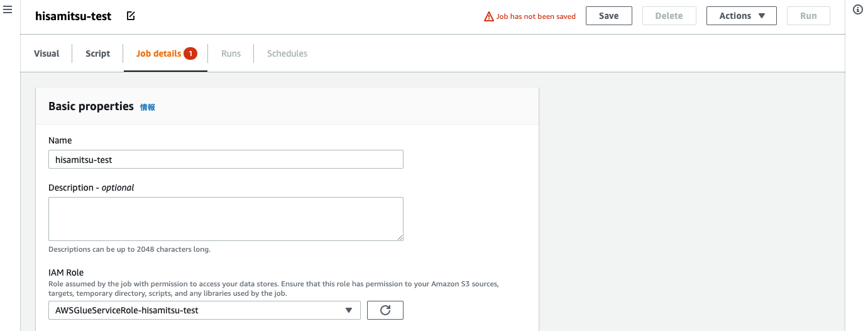Click the Save button
The width and height of the screenshot is (868, 331).
(x=608, y=16)
